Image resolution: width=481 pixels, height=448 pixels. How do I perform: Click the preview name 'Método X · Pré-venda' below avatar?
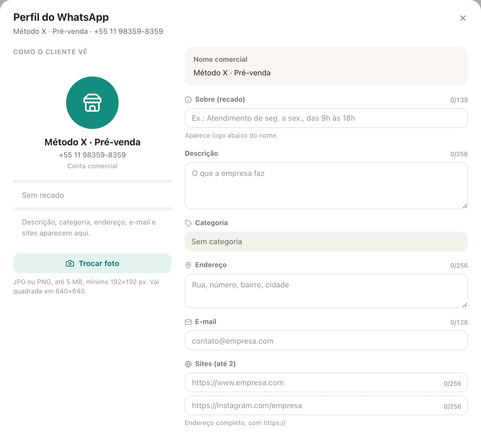[92, 142]
